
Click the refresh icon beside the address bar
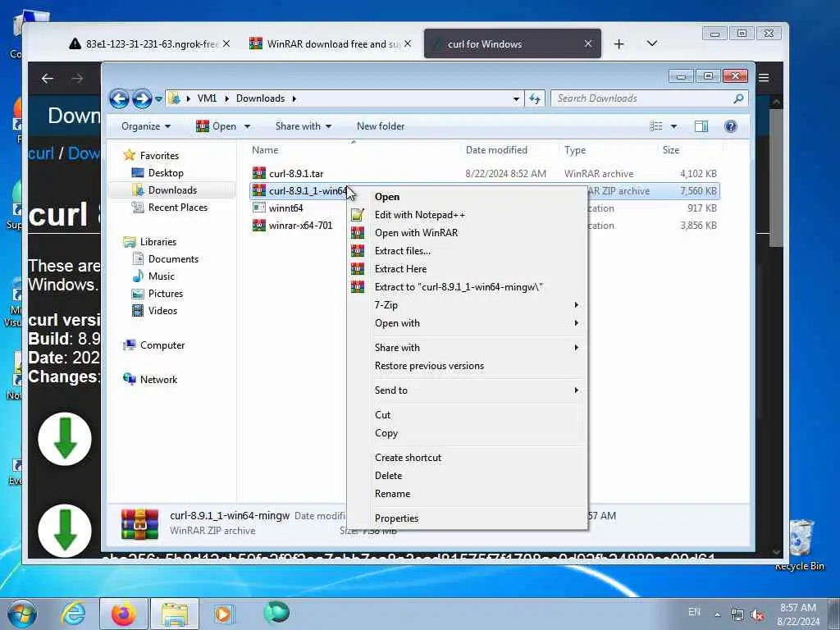pos(535,98)
